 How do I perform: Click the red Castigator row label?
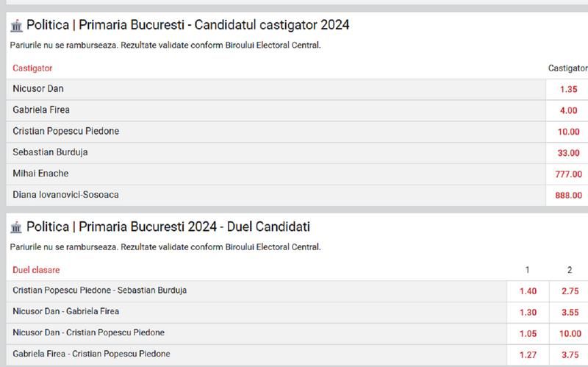click(x=32, y=68)
